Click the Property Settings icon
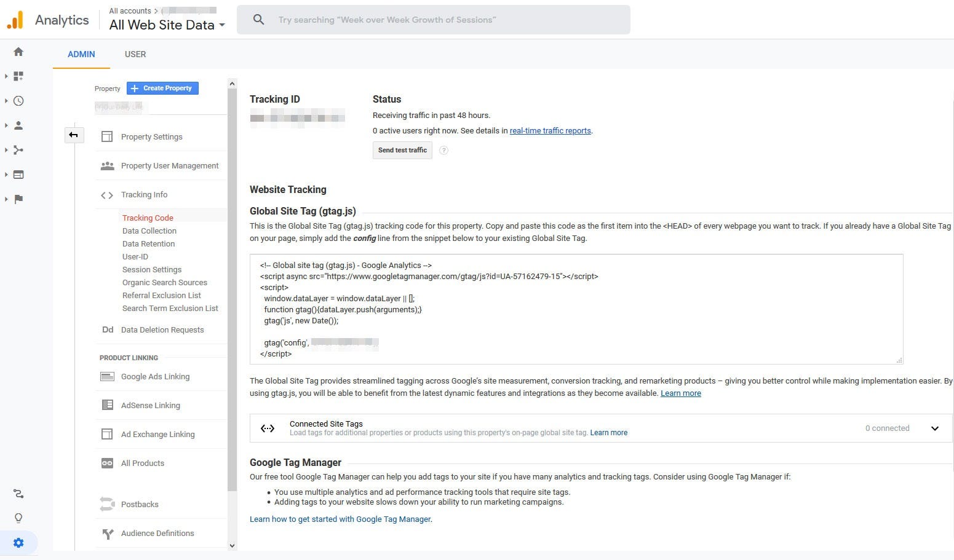 (x=107, y=136)
